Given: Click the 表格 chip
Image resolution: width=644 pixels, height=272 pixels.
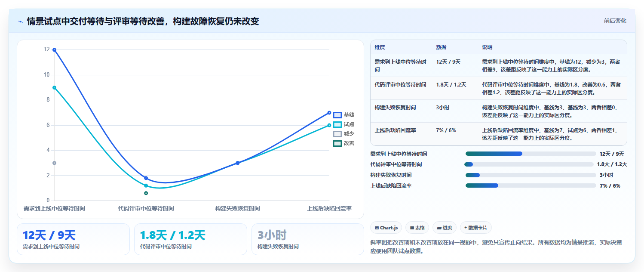Looking at the screenshot, I should click(x=417, y=228).
